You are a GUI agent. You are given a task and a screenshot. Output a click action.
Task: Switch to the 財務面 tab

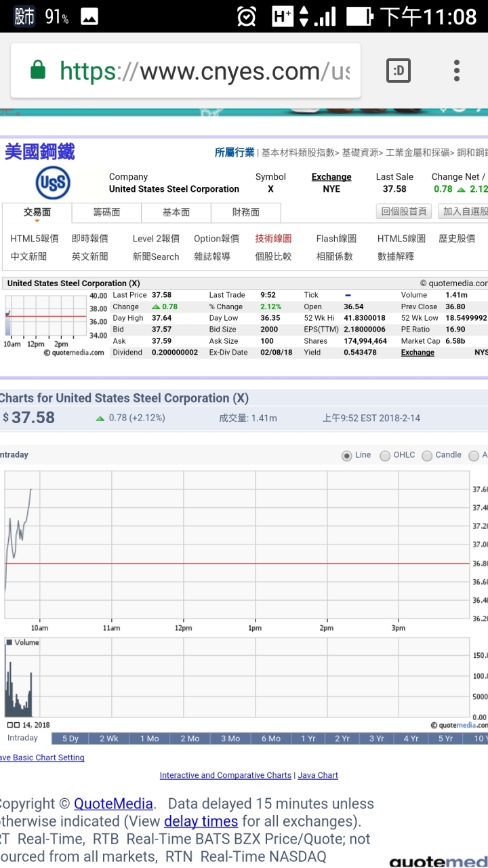[246, 213]
